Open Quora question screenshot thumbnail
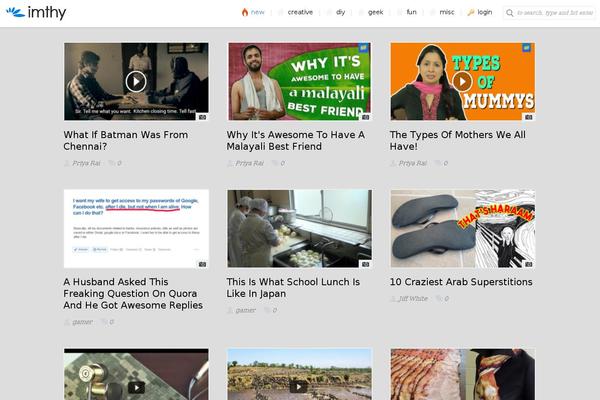 [x=136, y=229]
